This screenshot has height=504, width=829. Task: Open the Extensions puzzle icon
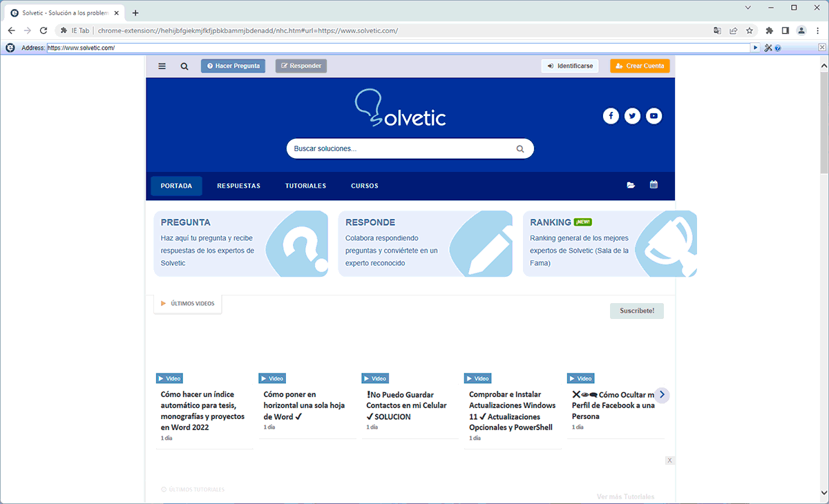[770, 30]
